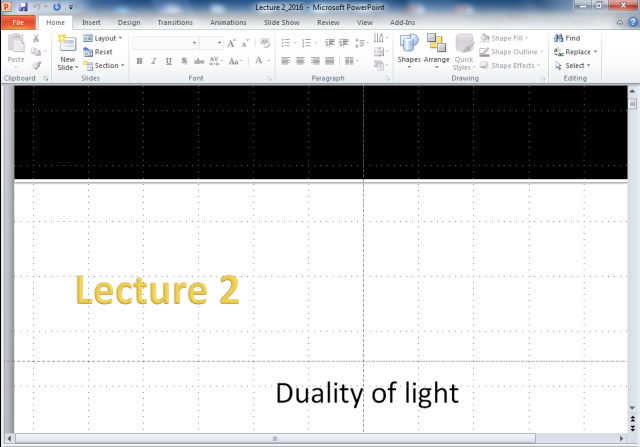Click the New Slide icon
Image resolution: width=640 pixels, height=447 pixels.
(67, 43)
